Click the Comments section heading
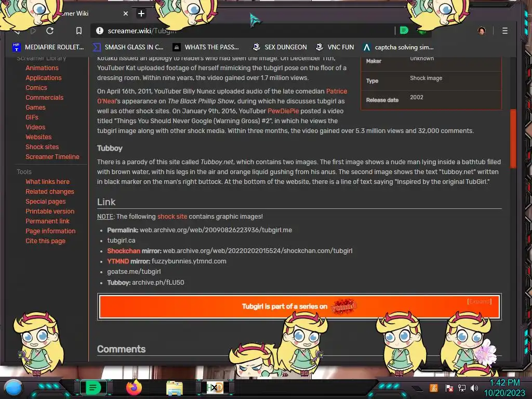 [x=121, y=349]
